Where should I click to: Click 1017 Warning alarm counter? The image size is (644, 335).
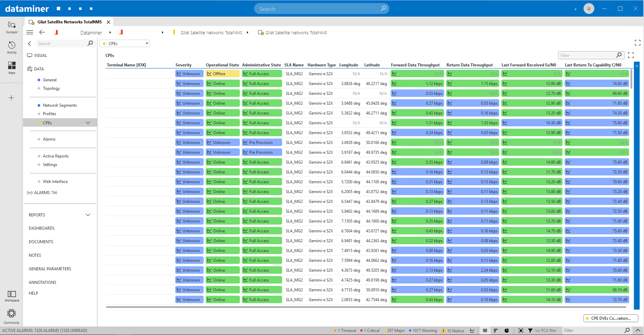pos(423,331)
